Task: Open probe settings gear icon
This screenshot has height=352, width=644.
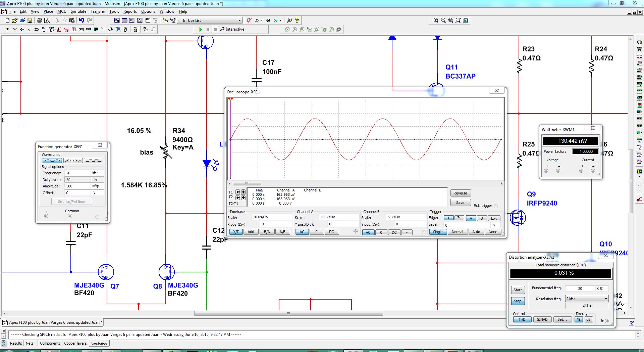Action: coord(339,29)
